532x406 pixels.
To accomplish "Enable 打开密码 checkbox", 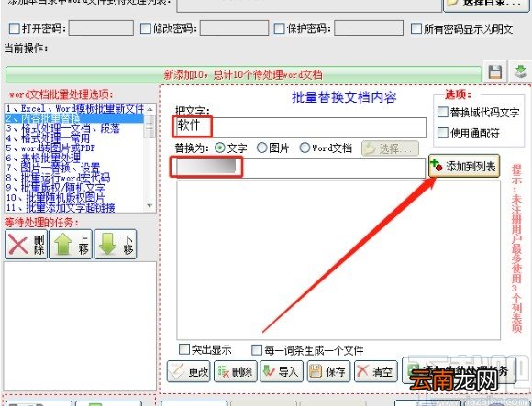I will point(15,28).
